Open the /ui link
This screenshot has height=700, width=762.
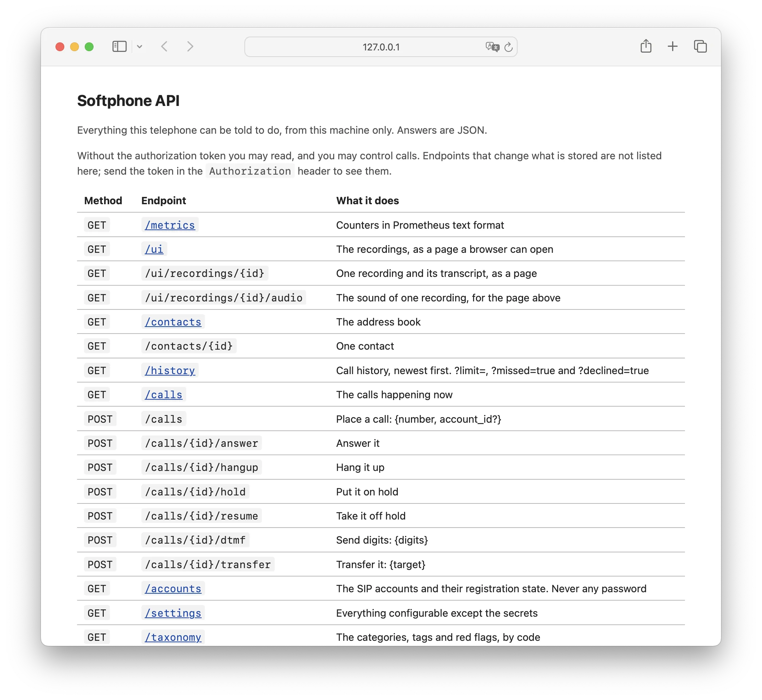pos(154,249)
